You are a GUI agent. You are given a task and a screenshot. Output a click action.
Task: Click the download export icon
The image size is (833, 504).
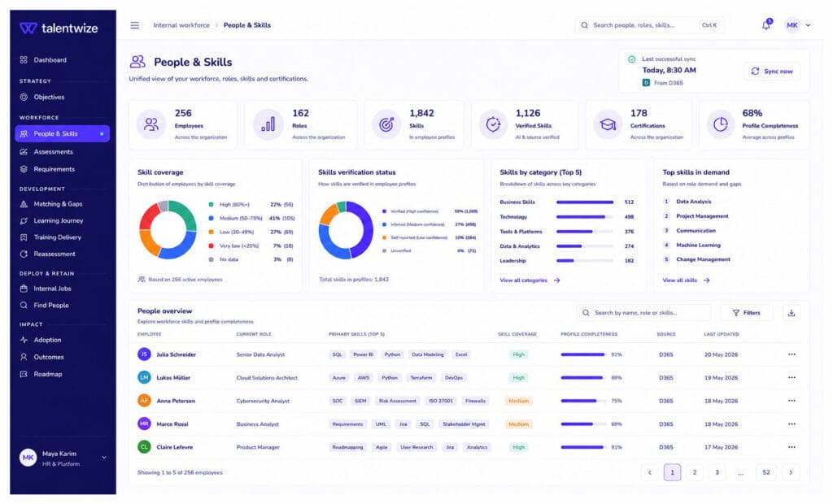[x=791, y=313]
